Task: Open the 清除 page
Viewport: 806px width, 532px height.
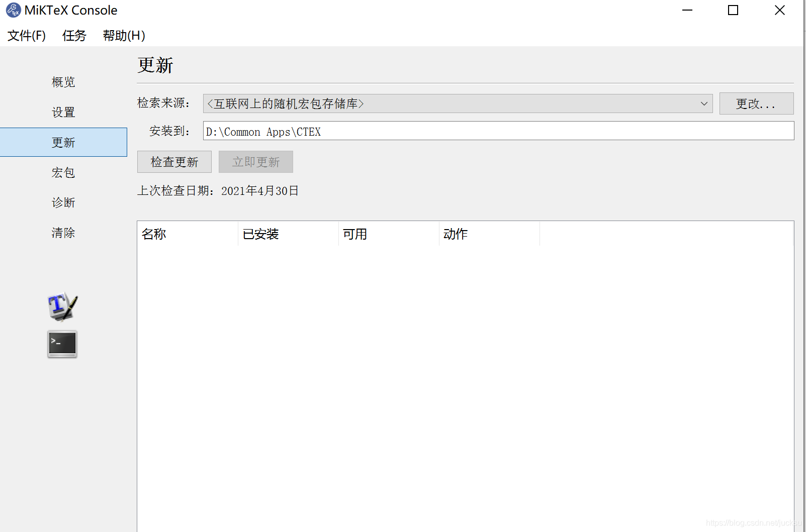Action: tap(63, 233)
